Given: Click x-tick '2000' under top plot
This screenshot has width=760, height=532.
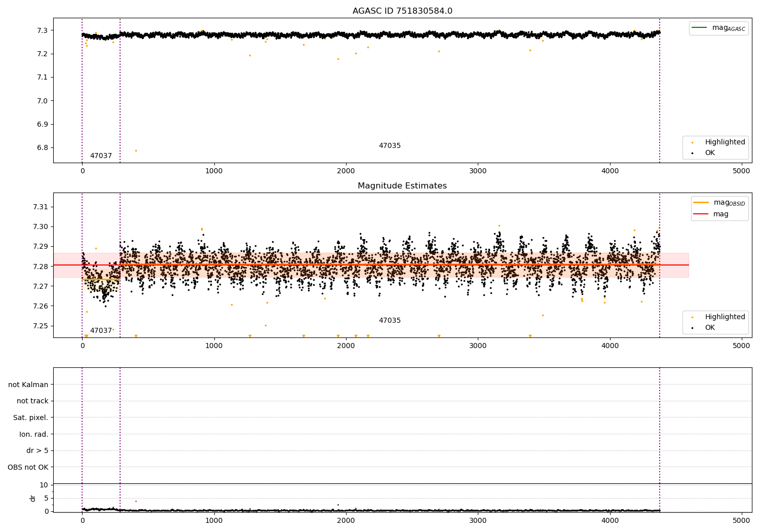Looking at the screenshot, I should click(x=346, y=171).
